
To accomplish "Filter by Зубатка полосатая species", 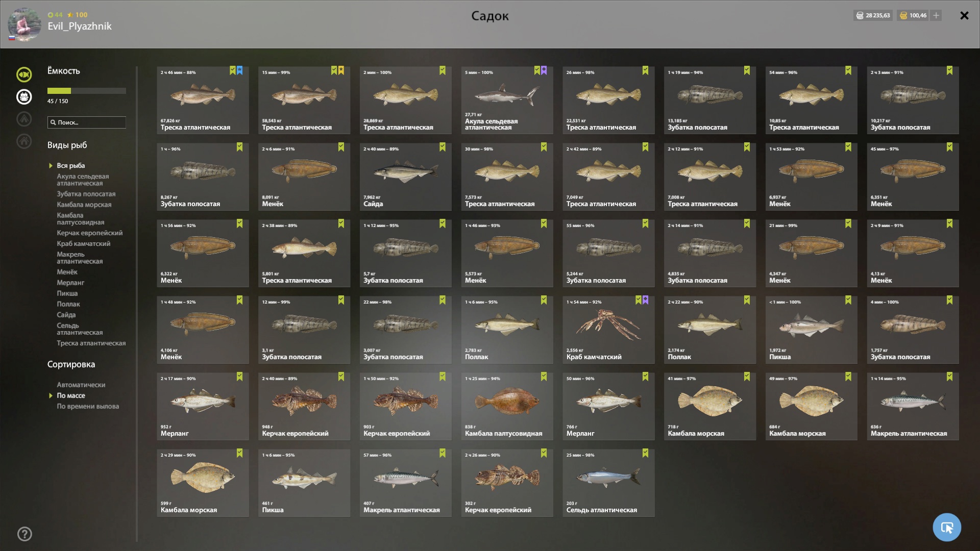I will pos(86,194).
